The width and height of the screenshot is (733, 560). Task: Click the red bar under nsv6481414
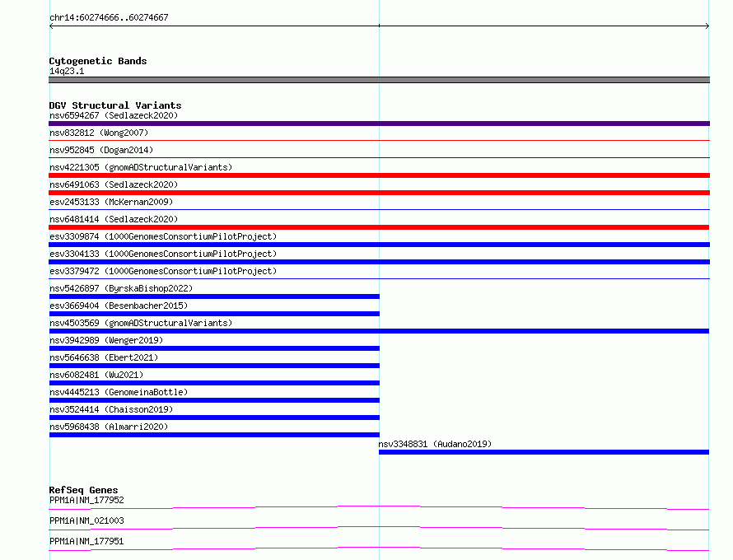coord(379,227)
